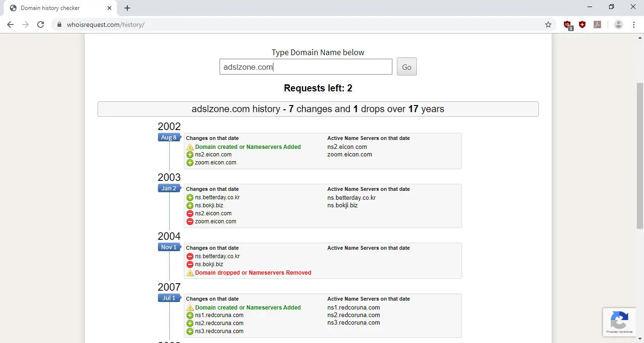Open the Chrome profile avatar

[619, 24]
